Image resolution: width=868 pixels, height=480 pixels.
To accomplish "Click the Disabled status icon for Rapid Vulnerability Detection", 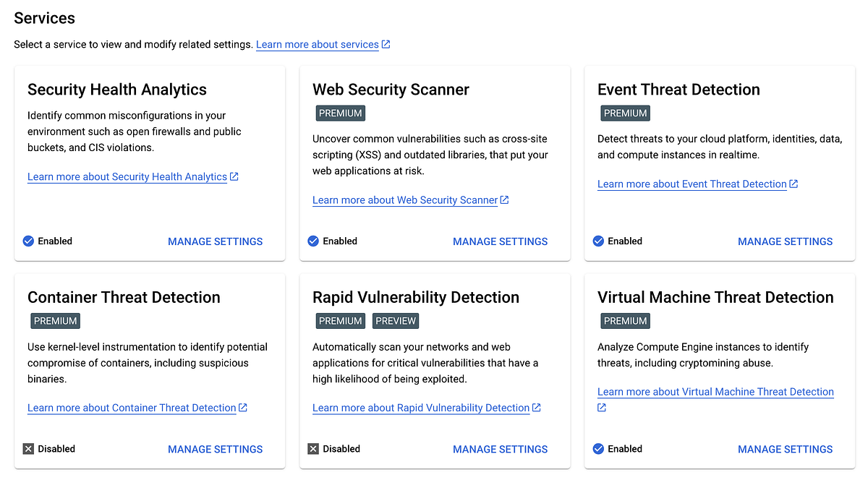I will point(312,448).
